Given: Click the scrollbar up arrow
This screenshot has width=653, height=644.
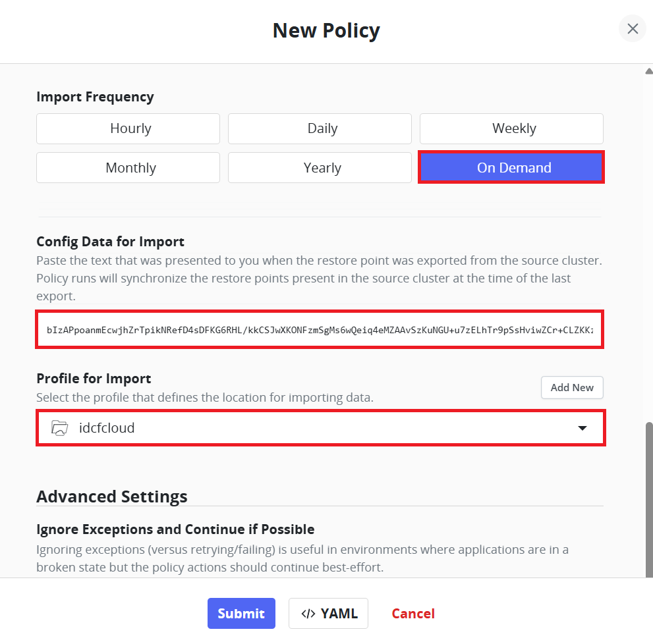Looking at the screenshot, I should pos(649,71).
